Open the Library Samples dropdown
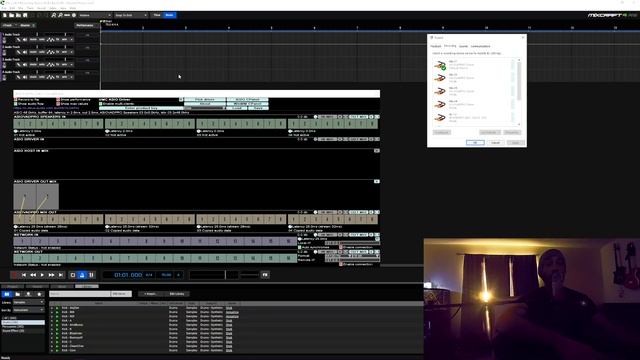This screenshot has width=640, height=360. tap(28, 302)
